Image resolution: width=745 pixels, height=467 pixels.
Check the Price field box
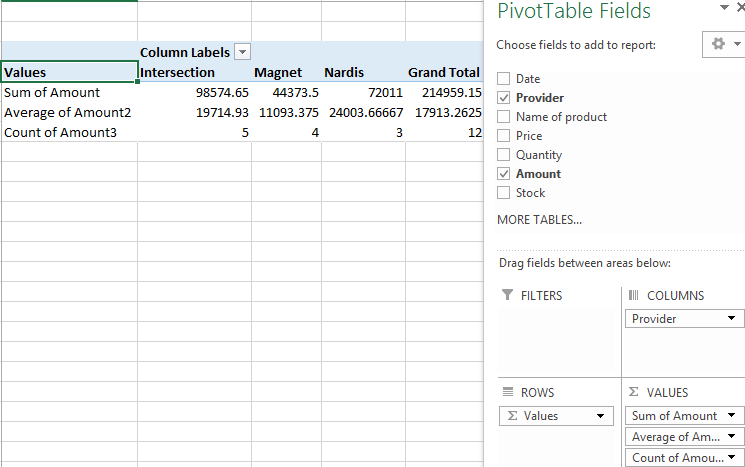coord(503,136)
